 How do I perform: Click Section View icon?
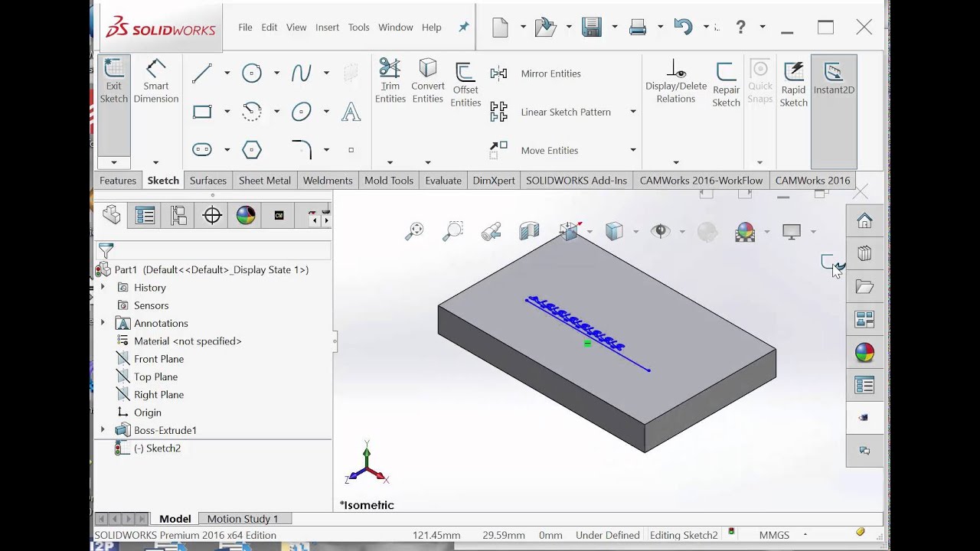[529, 231]
